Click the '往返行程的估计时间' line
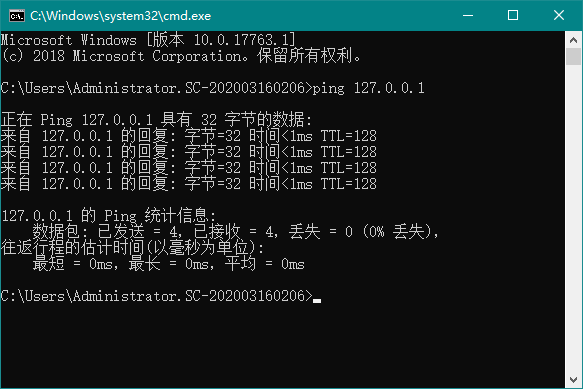This screenshot has height=389, width=583. [132, 248]
